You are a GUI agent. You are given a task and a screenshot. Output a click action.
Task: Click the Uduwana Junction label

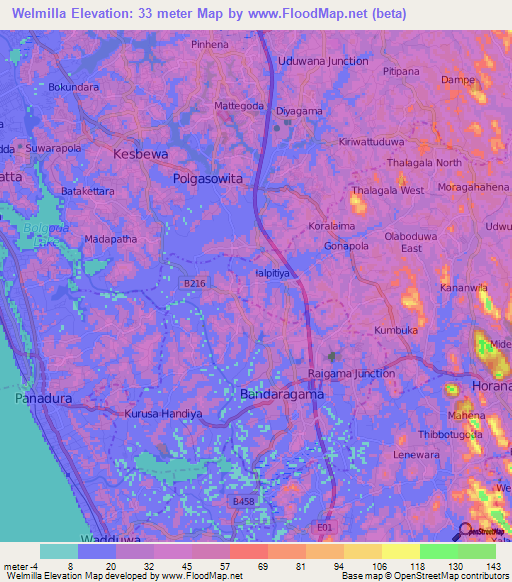(x=323, y=61)
